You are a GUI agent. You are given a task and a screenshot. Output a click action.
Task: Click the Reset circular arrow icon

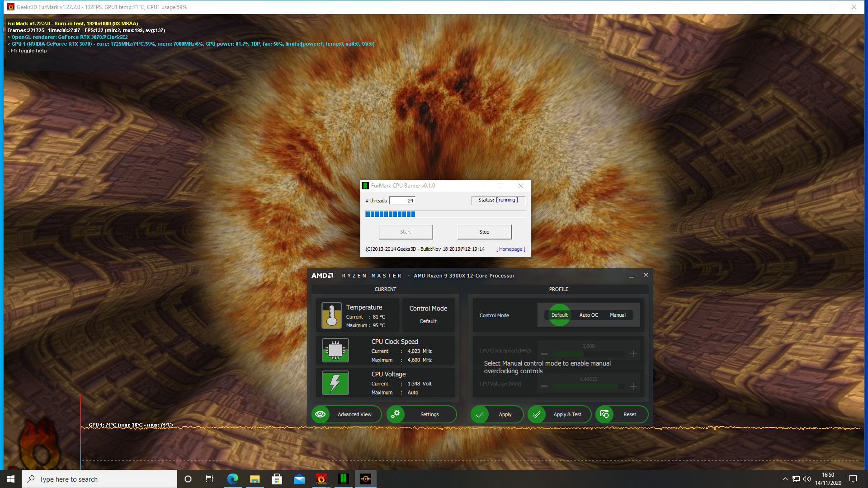(604, 414)
